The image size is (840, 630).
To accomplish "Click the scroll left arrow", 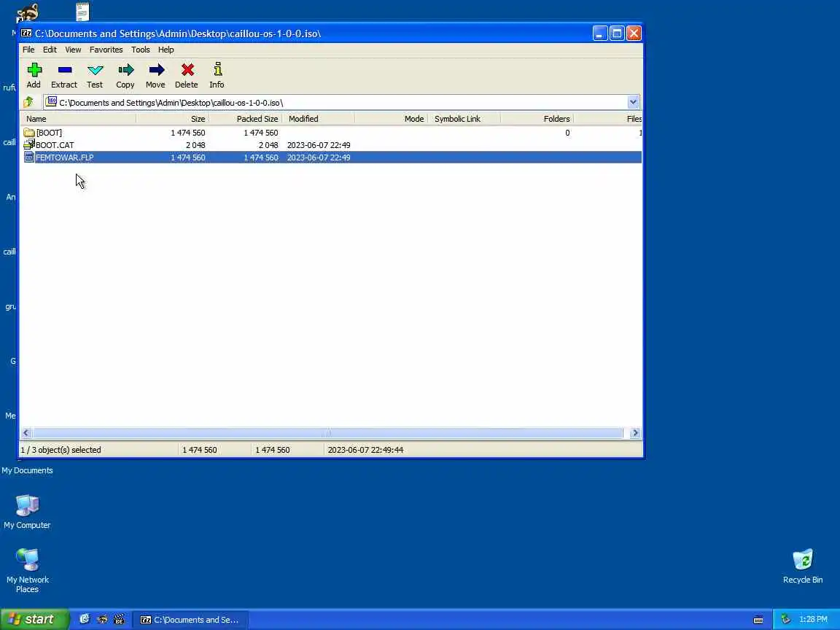I will 26,432.
